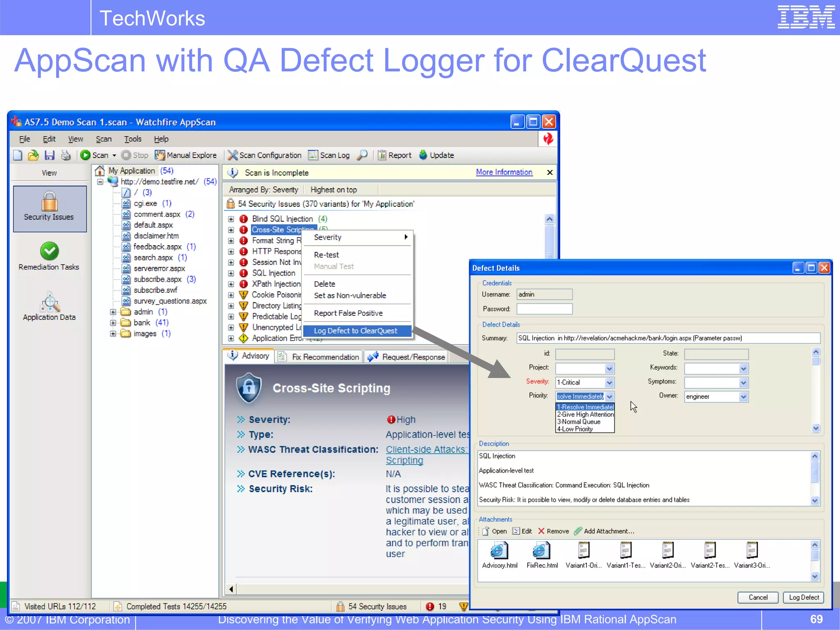Open the Advisory.html attachment

[x=500, y=555]
